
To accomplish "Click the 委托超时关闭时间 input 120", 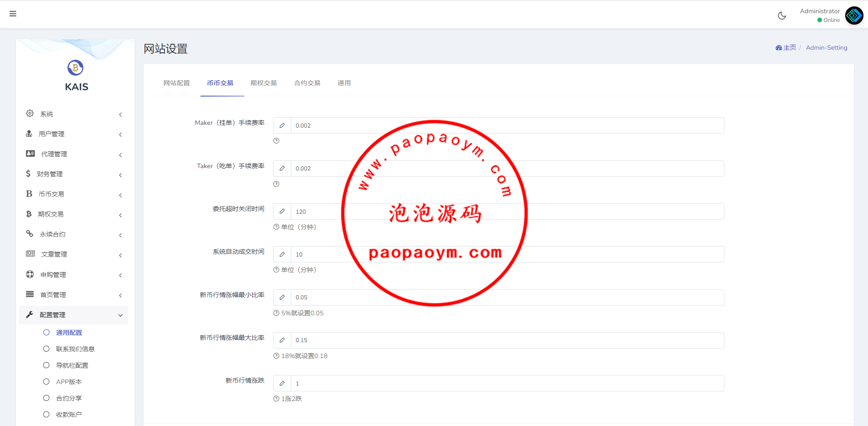I will [x=507, y=211].
